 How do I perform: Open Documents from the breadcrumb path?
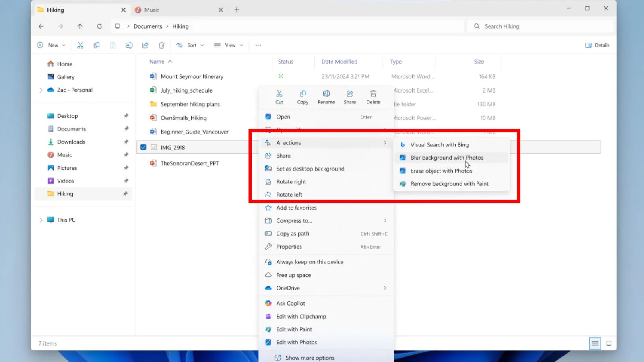pyautogui.click(x=147, y=26)
